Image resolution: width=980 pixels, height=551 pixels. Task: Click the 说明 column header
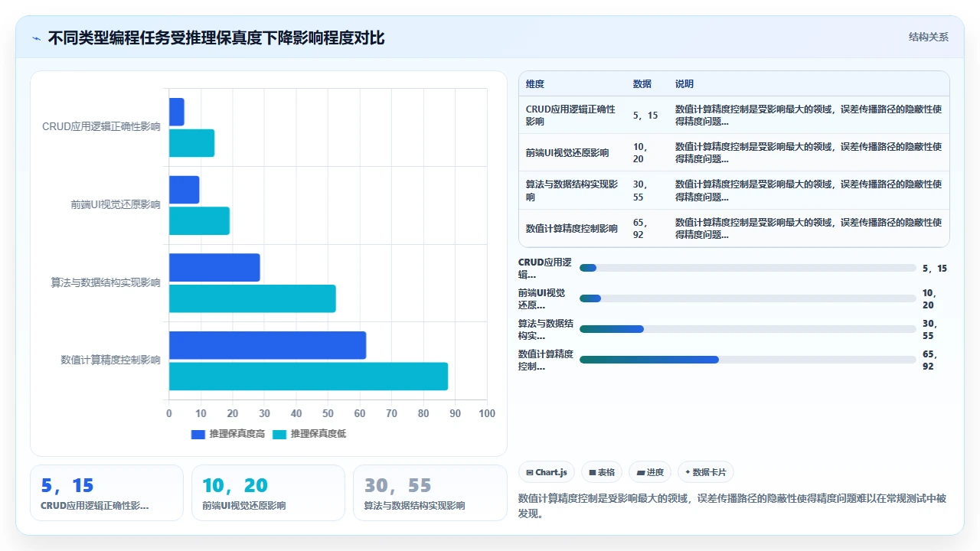[684, 84]
